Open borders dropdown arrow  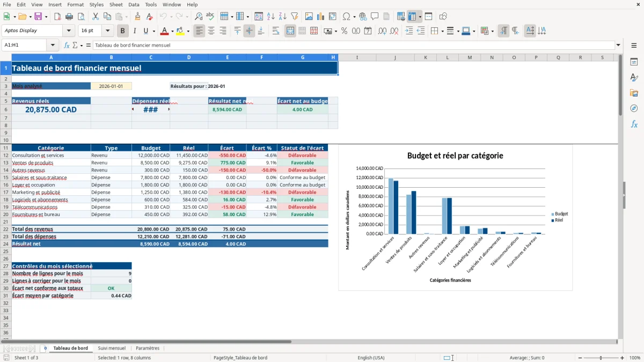point(442,31)
